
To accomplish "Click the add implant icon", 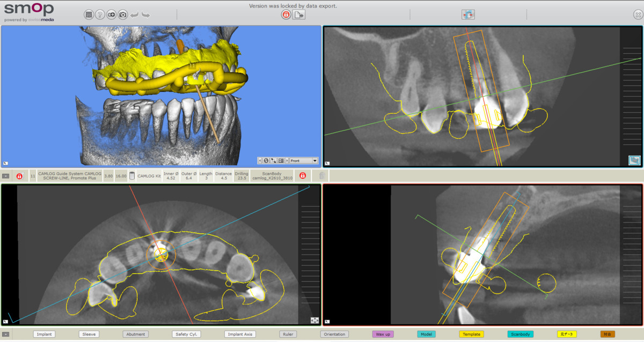I will (112, 14).
